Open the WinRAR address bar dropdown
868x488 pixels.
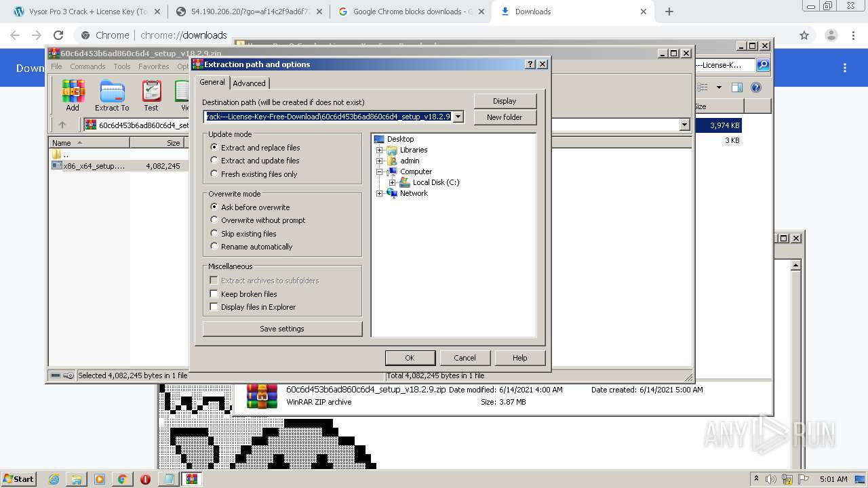coord(684,125)
